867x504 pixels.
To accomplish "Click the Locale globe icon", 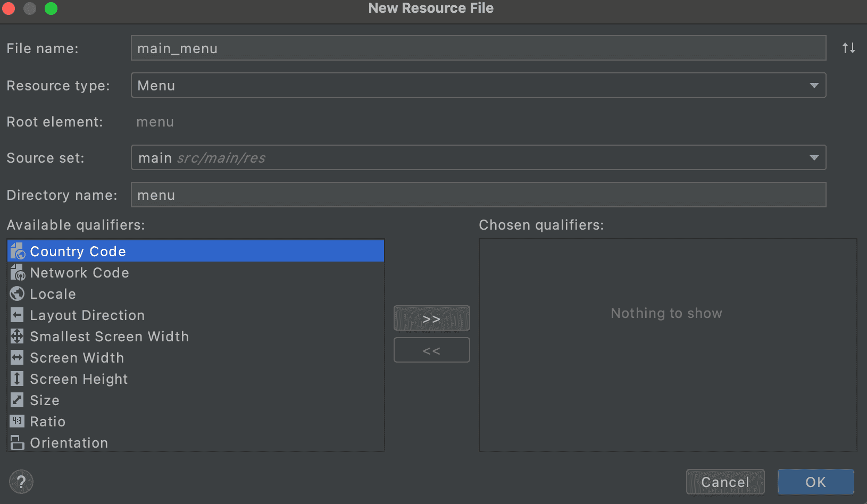I will (x=18, y=293).
